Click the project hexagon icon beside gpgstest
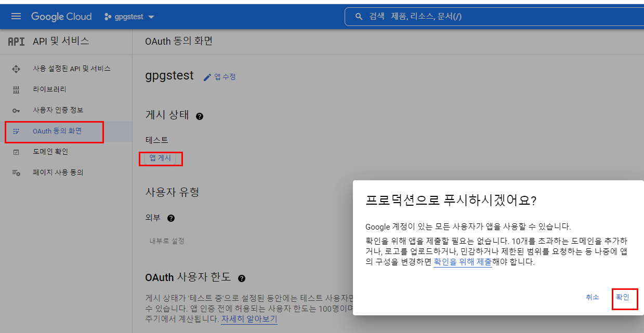The image size is (644, 333). point(108,17)
